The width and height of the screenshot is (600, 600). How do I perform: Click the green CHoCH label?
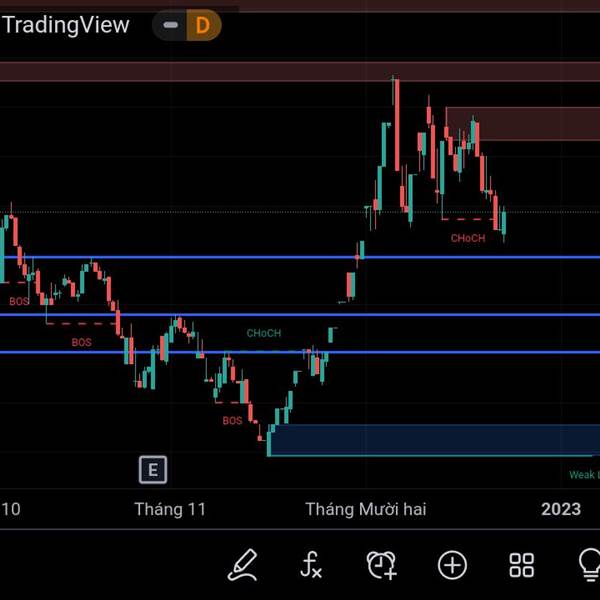click(264, 333)
